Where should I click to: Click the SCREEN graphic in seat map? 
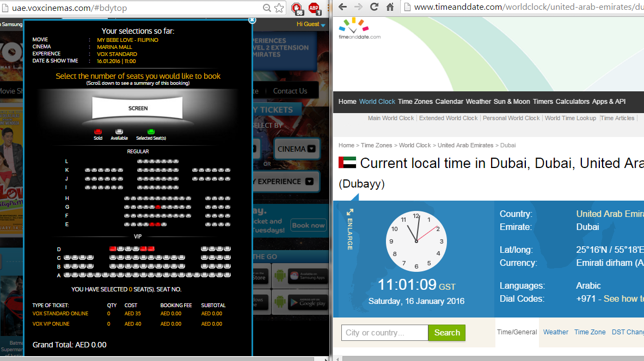point(138,108)
